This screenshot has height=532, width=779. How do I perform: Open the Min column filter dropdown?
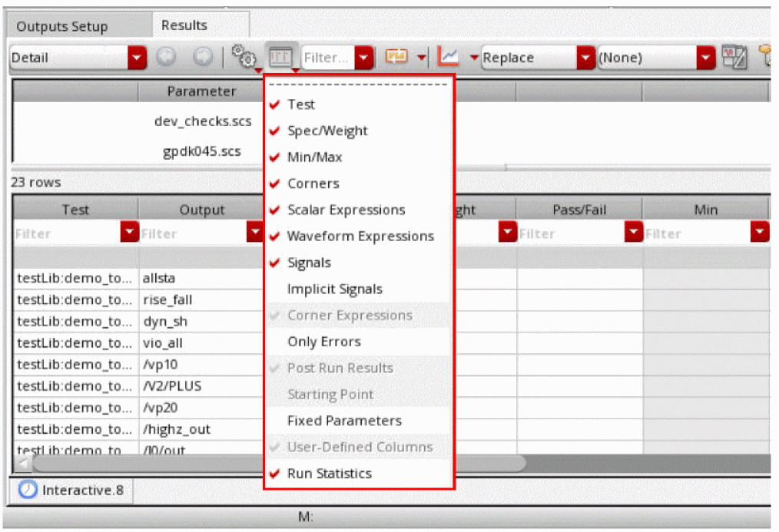coord(760,232)
